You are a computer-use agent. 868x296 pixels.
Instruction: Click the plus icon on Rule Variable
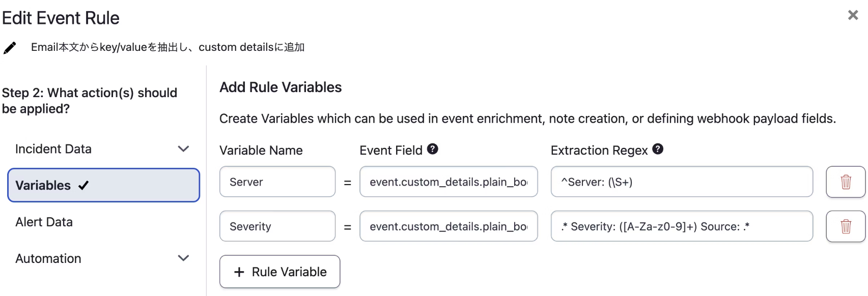click(239, 272)
